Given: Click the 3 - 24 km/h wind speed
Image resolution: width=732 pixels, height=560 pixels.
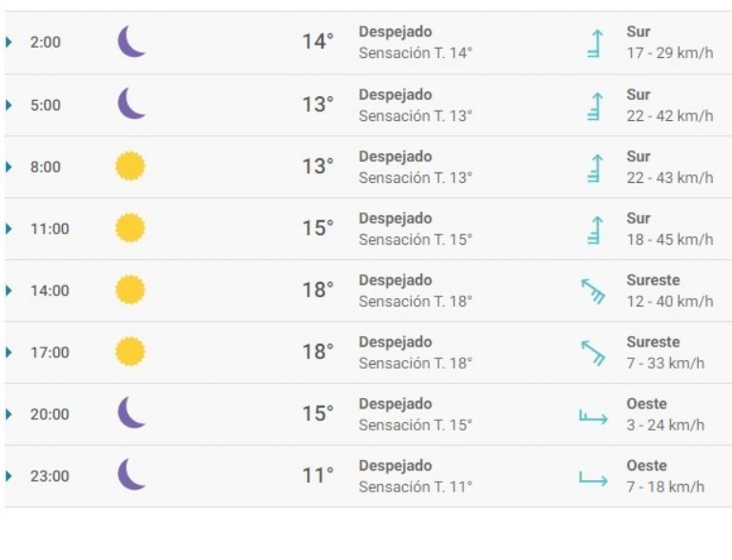Looking at the screenshot, I should (x=665, y=425).
